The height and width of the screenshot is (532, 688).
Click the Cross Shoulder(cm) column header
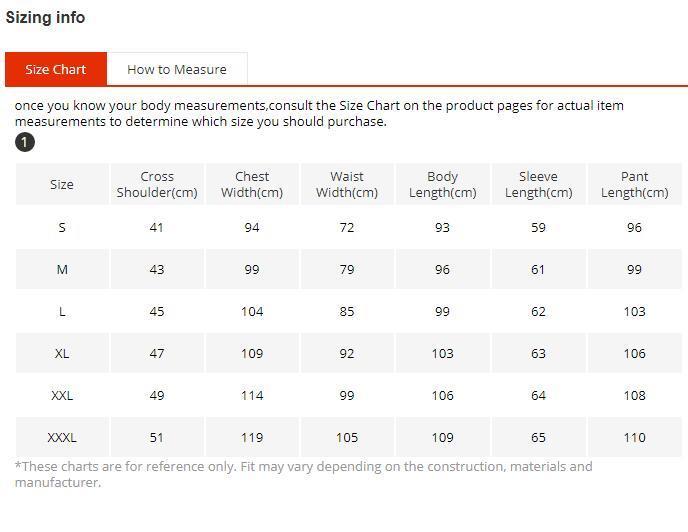(x=157, y=184)
